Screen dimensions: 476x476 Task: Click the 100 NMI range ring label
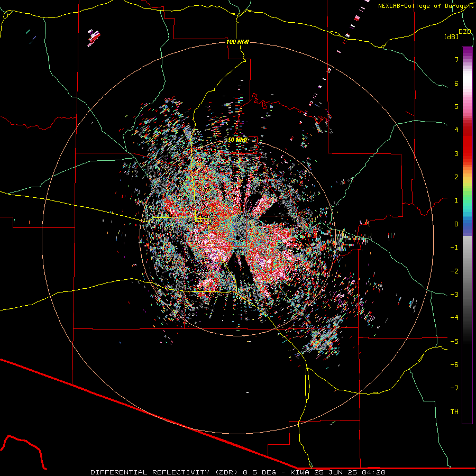click(237, 42)
